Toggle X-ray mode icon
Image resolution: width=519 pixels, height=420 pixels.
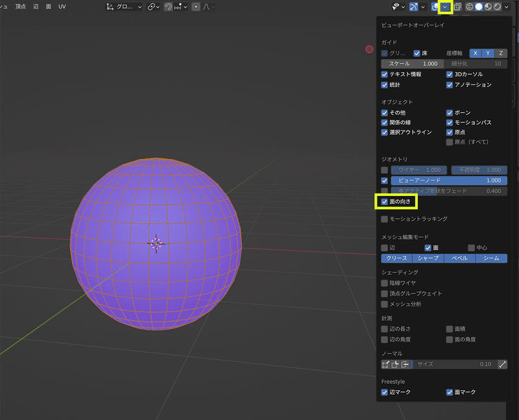[457, 6]
